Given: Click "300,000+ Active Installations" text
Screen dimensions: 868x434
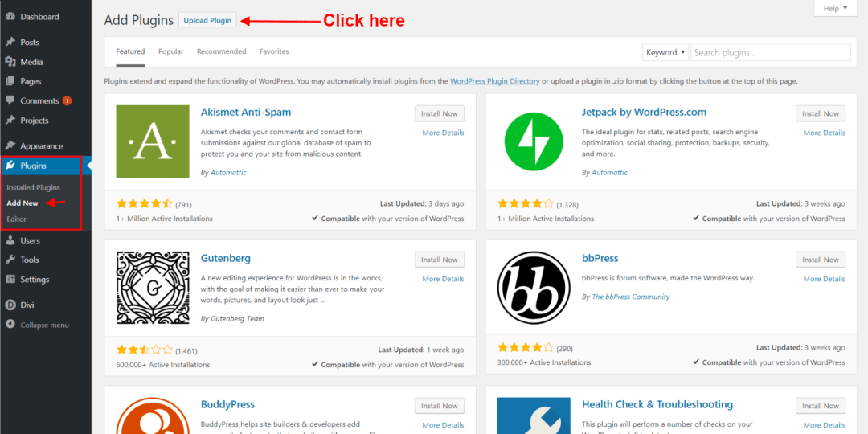Looking at the screenshot, I should 544,362.
